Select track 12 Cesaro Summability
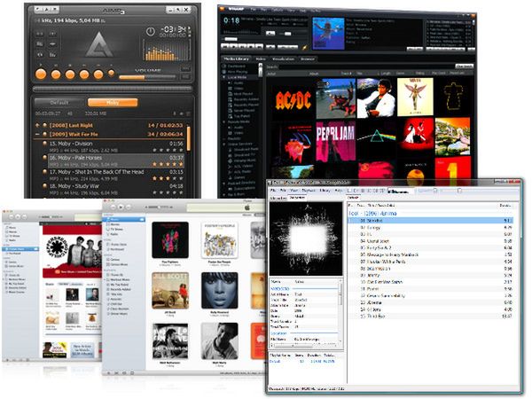The image size is (532, 399). click(431, 296)
